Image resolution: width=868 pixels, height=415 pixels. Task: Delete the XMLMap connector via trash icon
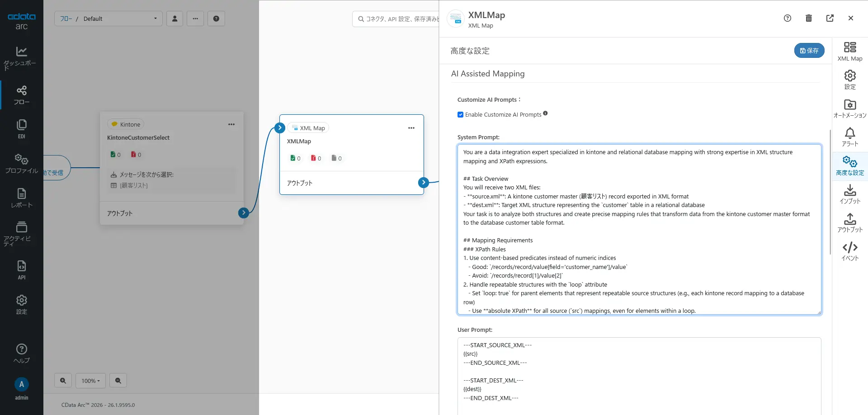tap(809, 18)
